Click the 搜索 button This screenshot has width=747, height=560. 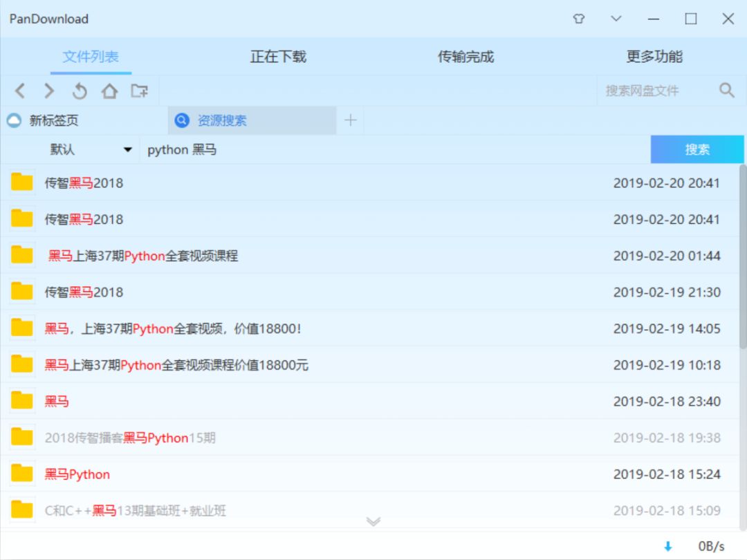point(697,149)
